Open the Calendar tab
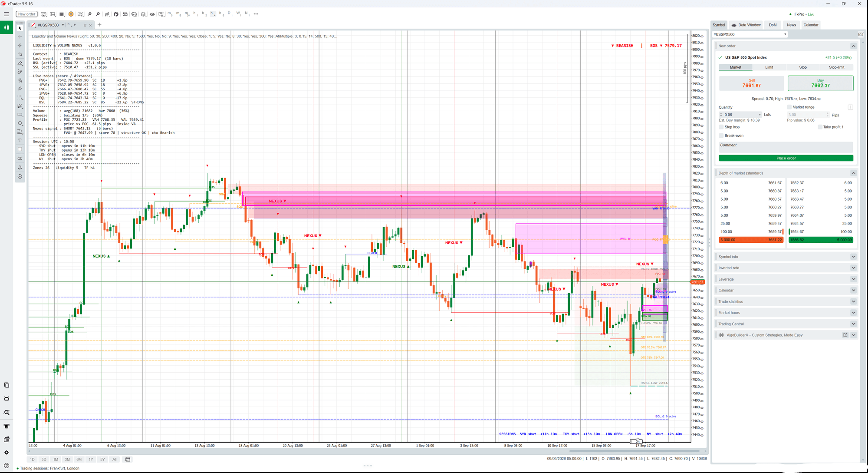Screen dimensions: 868x473 [811, 25]
